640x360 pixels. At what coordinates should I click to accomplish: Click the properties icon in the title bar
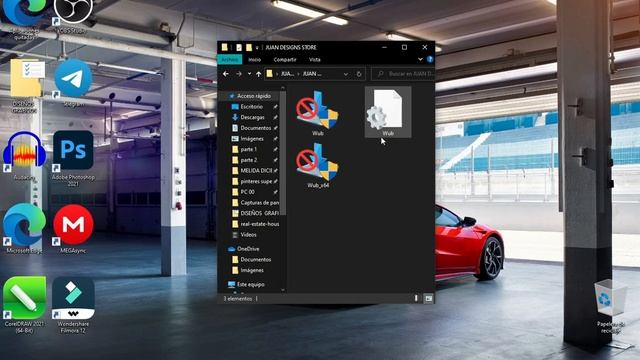point(239,47)
